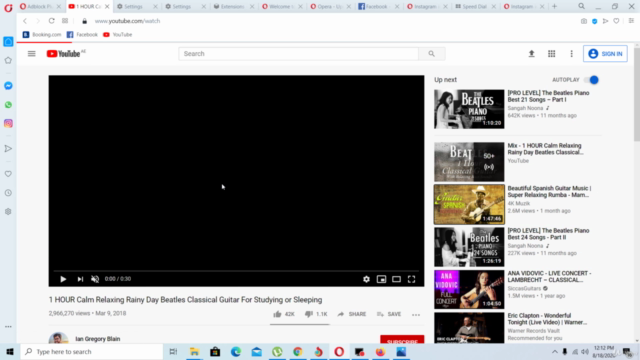Enable miniplayer mode icon
The width and height of the screenshot is (640, 360).
click(381, 279)
